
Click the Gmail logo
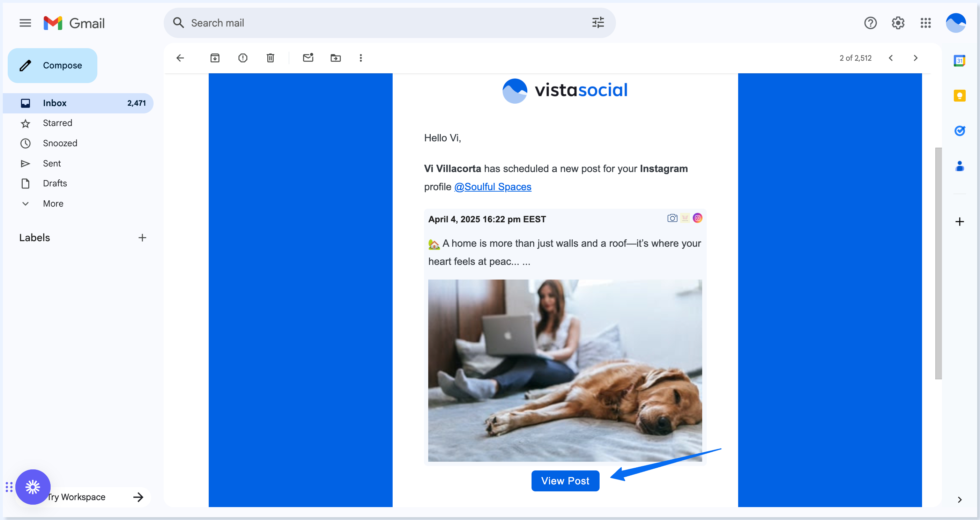tap(74, 23)
